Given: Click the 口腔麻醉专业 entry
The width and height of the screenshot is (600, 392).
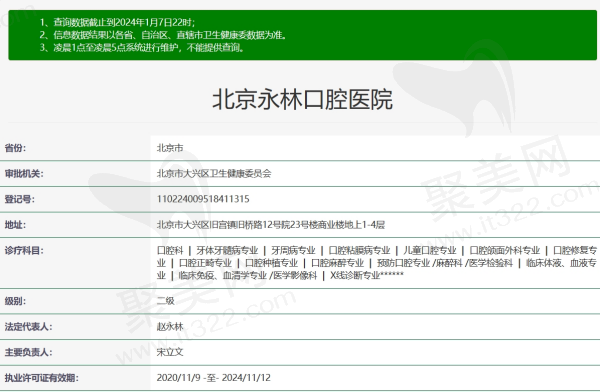Looking at the screenshot, I should [x=337, y=263].
